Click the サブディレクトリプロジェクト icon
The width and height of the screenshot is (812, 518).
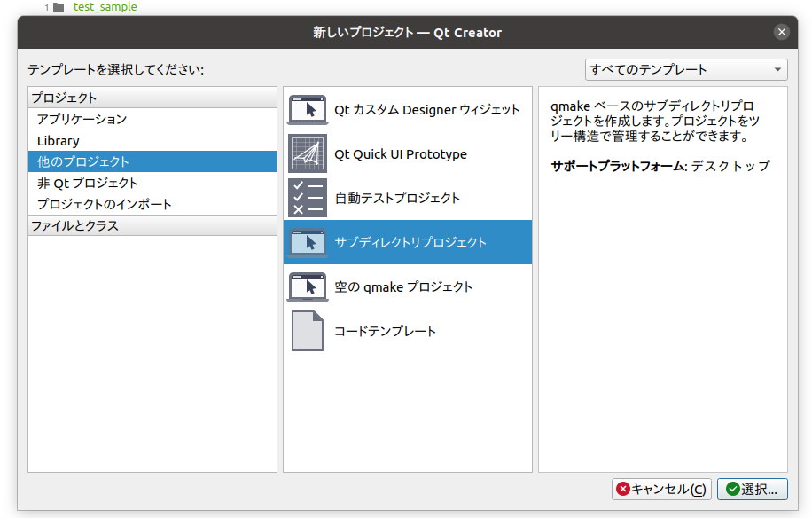coord(308,242)
